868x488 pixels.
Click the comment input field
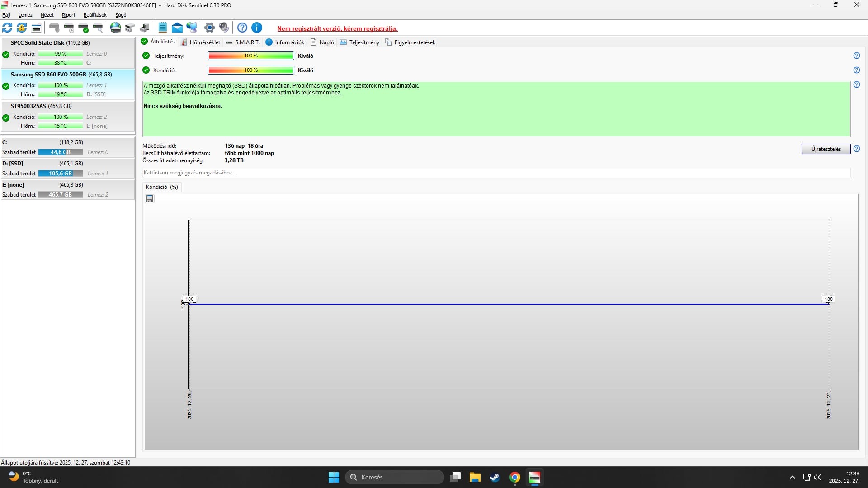tap(496, 173)
